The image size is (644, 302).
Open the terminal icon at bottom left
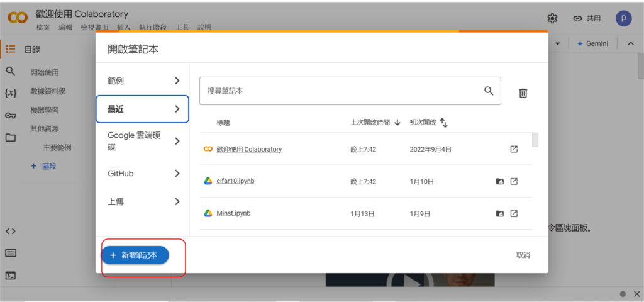10,276
